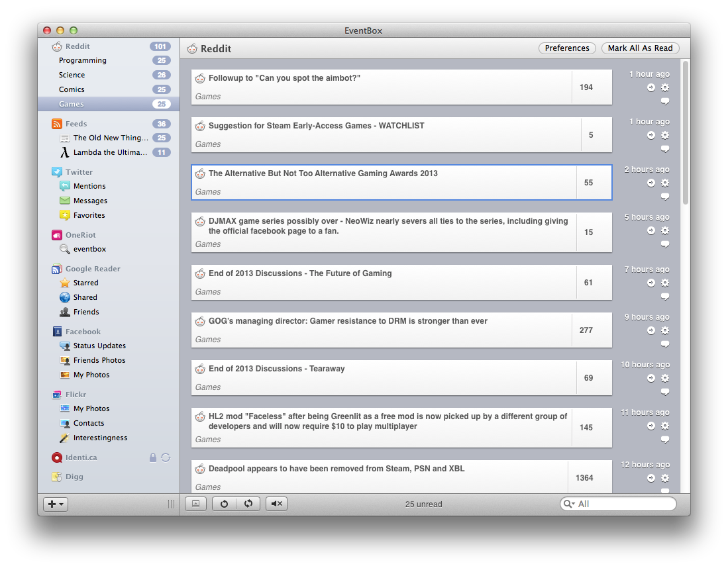The height and width of the screenshot is (568, 728).
Task: Click the vertical scrollbar in post list
Action: [x=686, y=132]
